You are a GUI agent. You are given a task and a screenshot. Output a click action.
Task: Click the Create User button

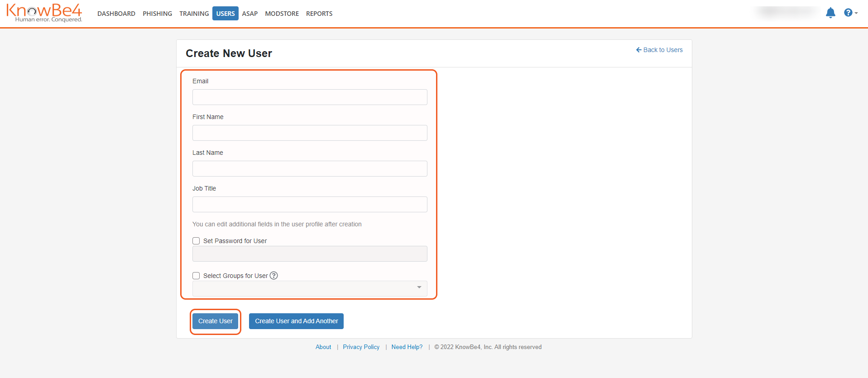[216, 321]
